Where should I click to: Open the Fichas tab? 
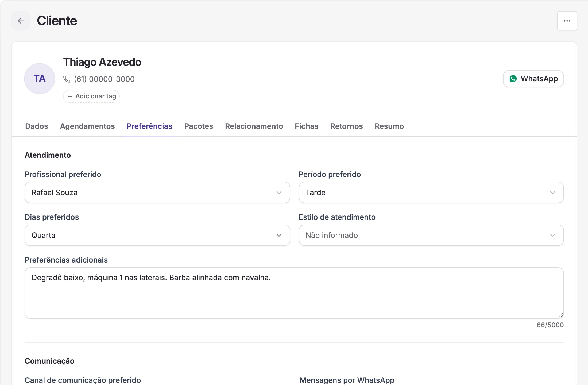pos(307,126)
